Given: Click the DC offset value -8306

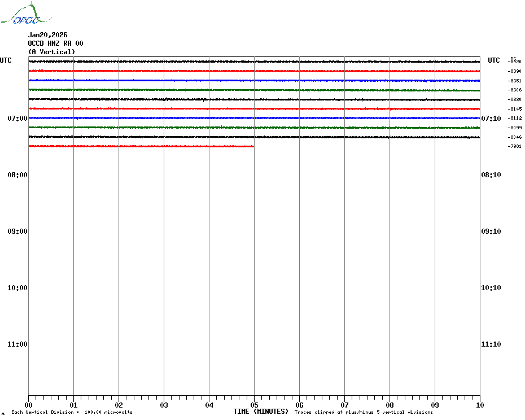Looking at the screenshot, I should click(x=515, y=90).
